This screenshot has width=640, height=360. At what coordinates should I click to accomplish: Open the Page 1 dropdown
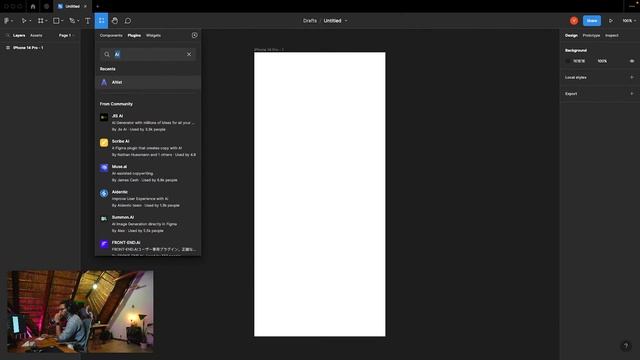coord(67,36)
